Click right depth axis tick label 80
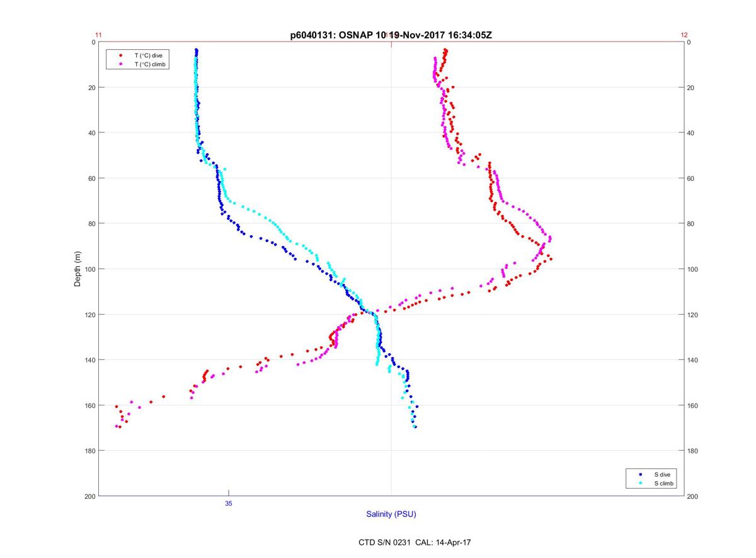The width and height of the screenshot is (756, 558). [692, 224]
